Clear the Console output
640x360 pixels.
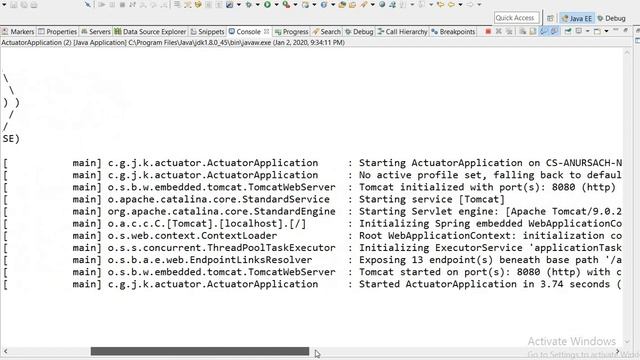522,31
